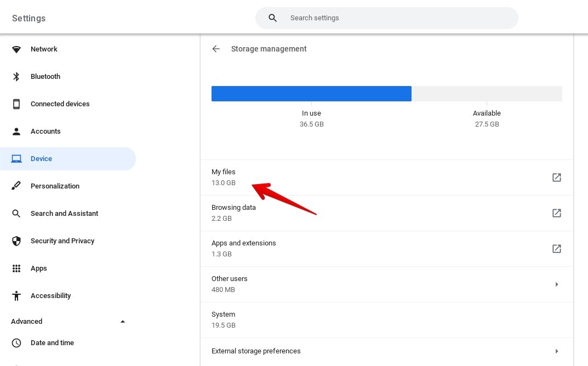588x366 pixels.
Task: Click the Search settings field
Action: point(386,18)
